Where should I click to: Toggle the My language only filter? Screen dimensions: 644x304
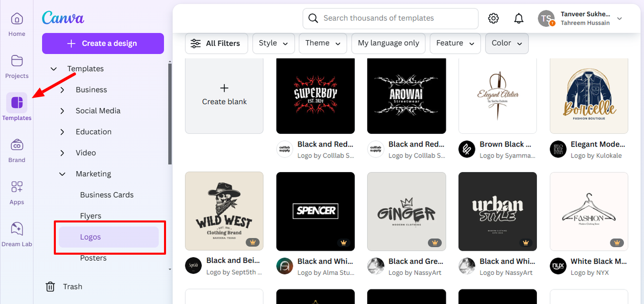388,43
